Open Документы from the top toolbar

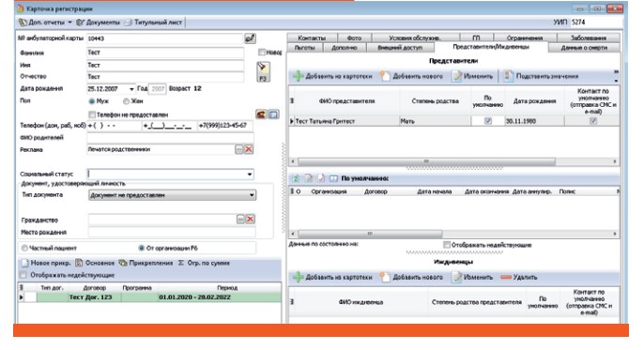99,23
